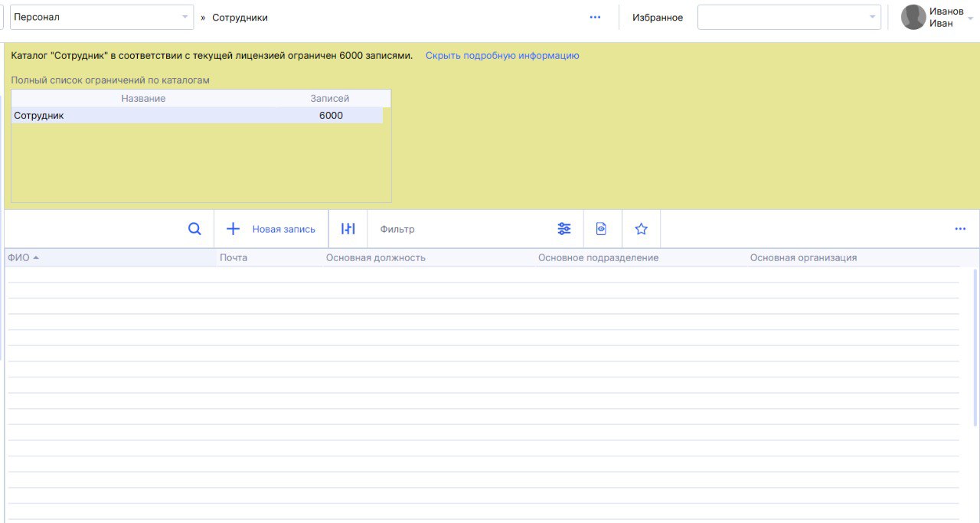
Task: Click the search magnifier icon
Action: tap(194, 229)
